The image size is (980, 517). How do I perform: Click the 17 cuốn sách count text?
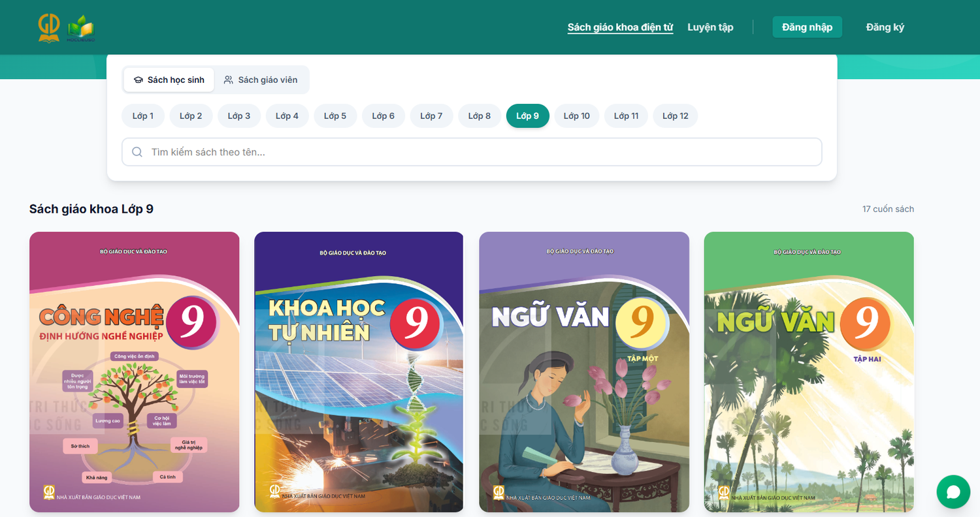point(888,209)
